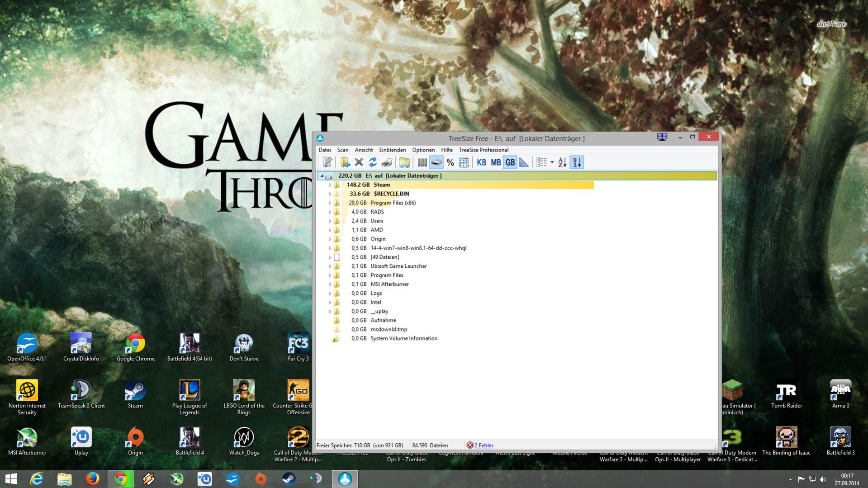
Task: Expand the Steam folder in the TreeSize tree
Action: pos(330,185)
